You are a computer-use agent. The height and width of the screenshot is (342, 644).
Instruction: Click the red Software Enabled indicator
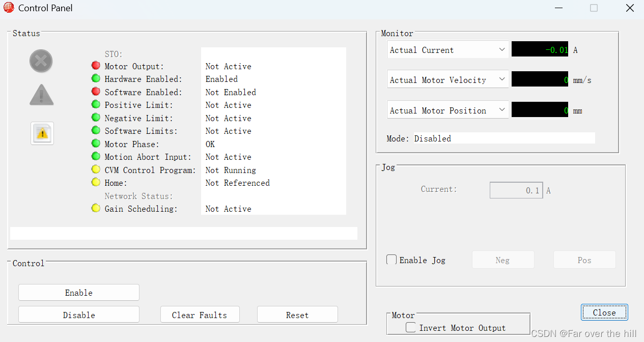tap(96, 92)
